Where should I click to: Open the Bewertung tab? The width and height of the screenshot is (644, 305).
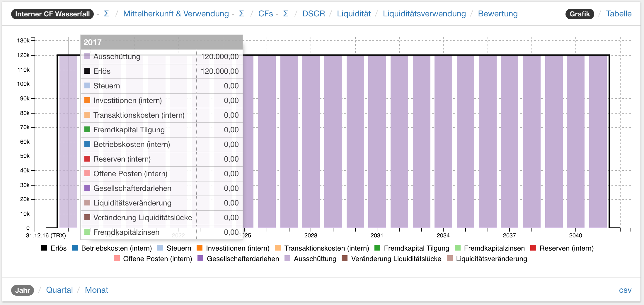click(498, 14)
